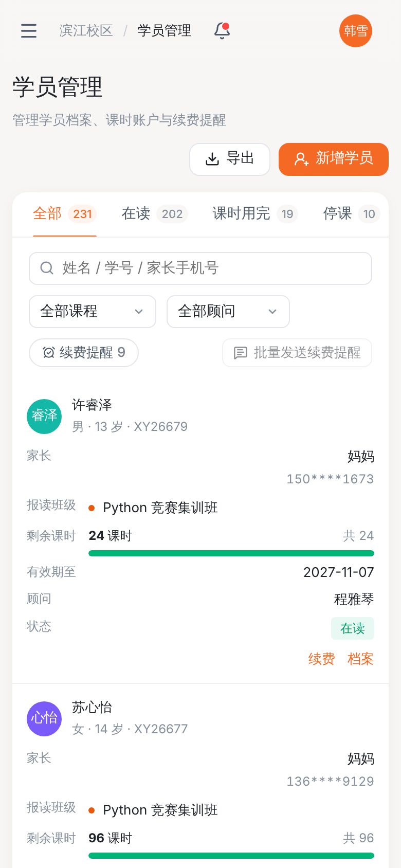Open the 全部顾问 dropdown

point(228,312)
